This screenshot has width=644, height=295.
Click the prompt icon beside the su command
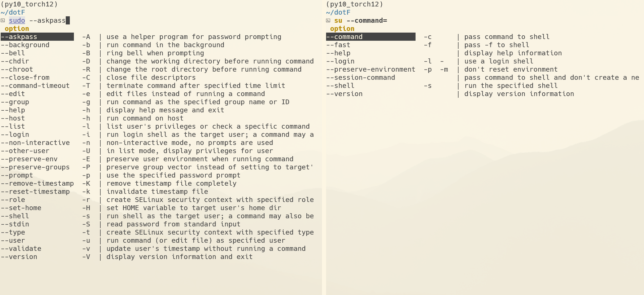[328, 21]
